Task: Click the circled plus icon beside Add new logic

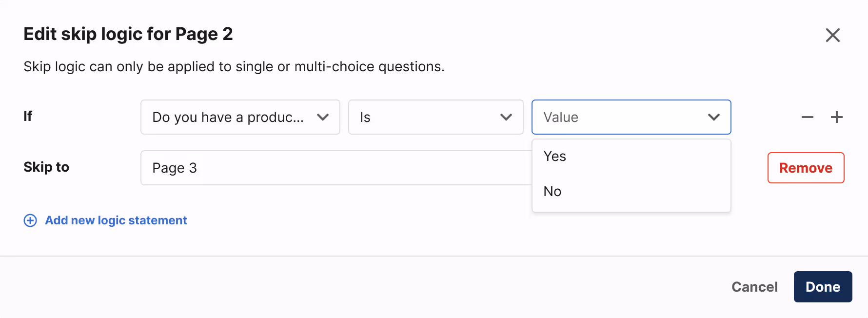Action: [x=30, y=220]
